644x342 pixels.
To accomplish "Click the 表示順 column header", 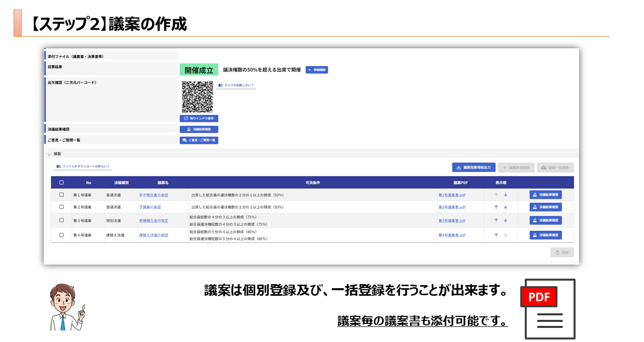I will click(501, 183).
